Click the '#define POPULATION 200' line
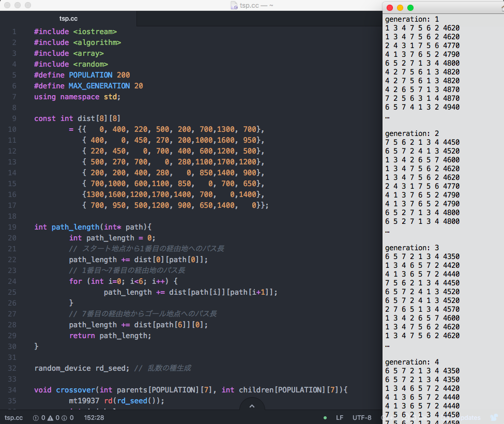This screenshot has width=504, height=424. pyautogui.click(x=82, y=75)
